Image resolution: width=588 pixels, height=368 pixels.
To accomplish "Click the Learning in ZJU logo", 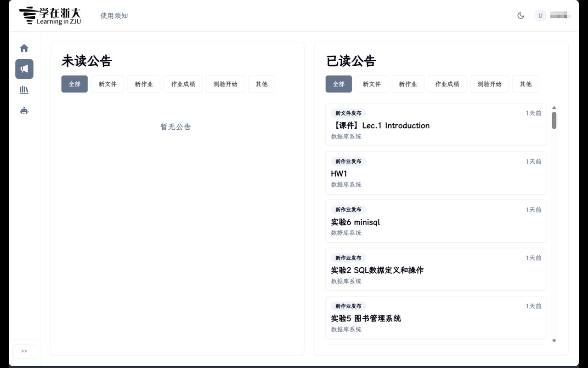I will [x=50, y=16].
